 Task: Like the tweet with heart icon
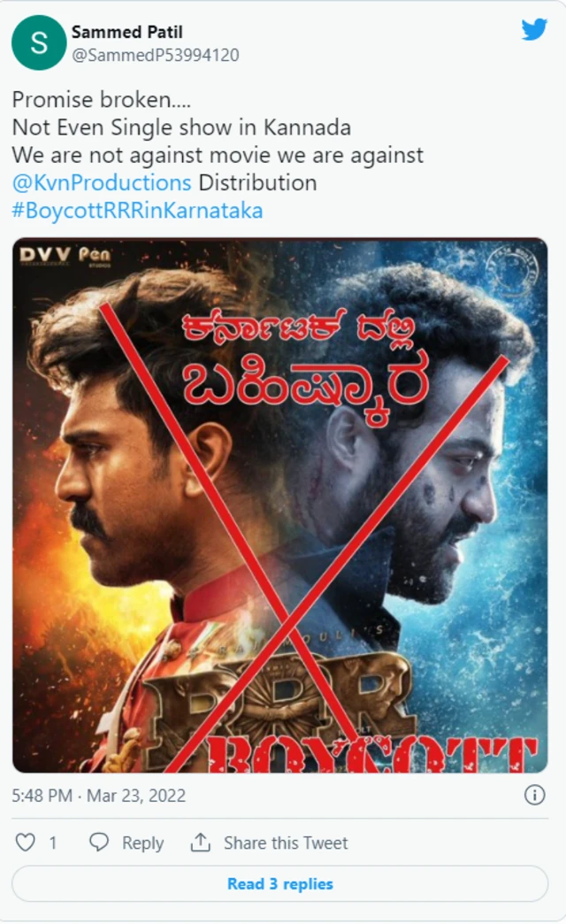(25, 842)
